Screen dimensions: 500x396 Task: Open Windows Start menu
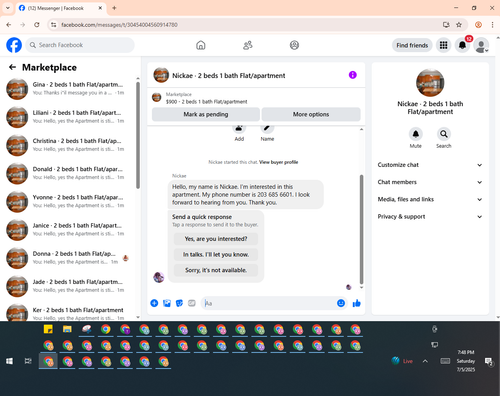9,361
